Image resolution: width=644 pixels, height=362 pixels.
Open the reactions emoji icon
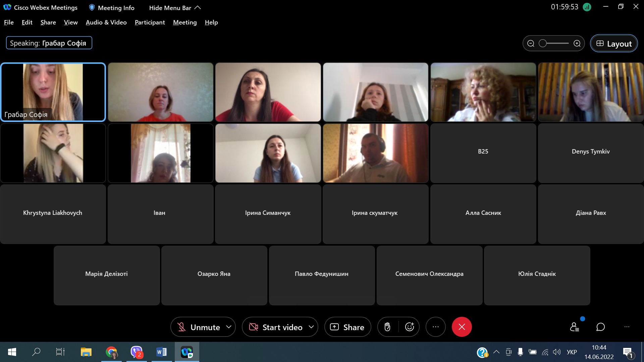tap(410, 327)
